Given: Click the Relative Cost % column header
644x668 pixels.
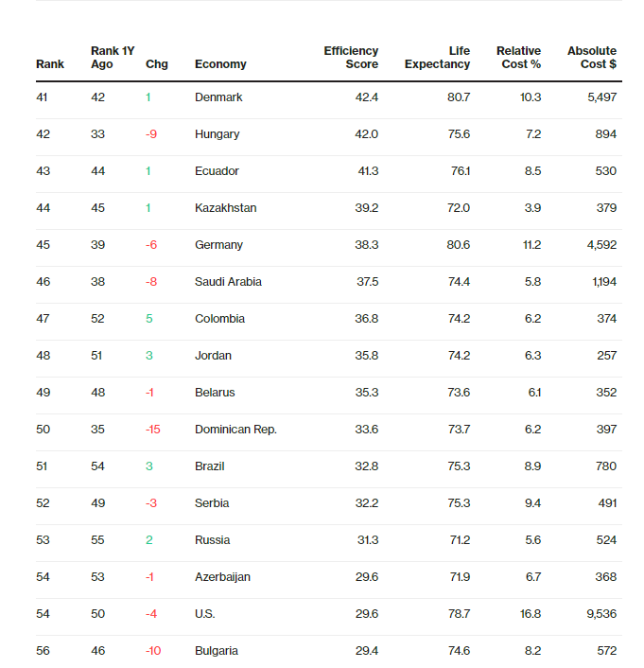Looking at the screenshot, I should (x=518, y=58).
